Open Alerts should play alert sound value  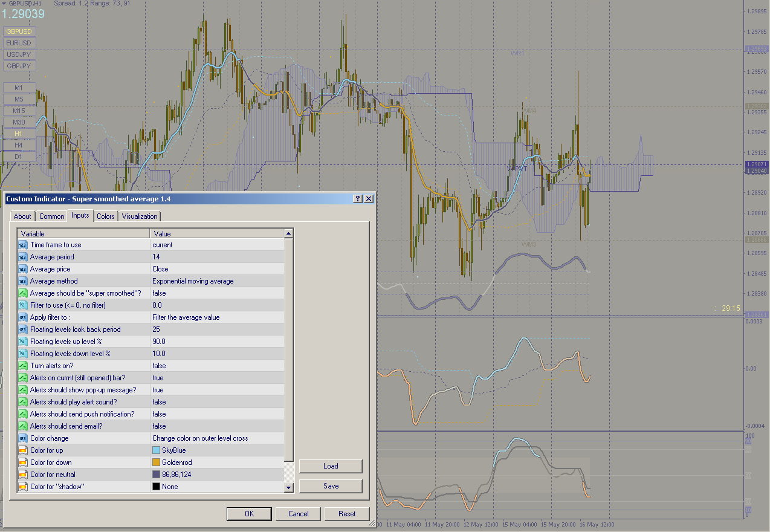217,402
